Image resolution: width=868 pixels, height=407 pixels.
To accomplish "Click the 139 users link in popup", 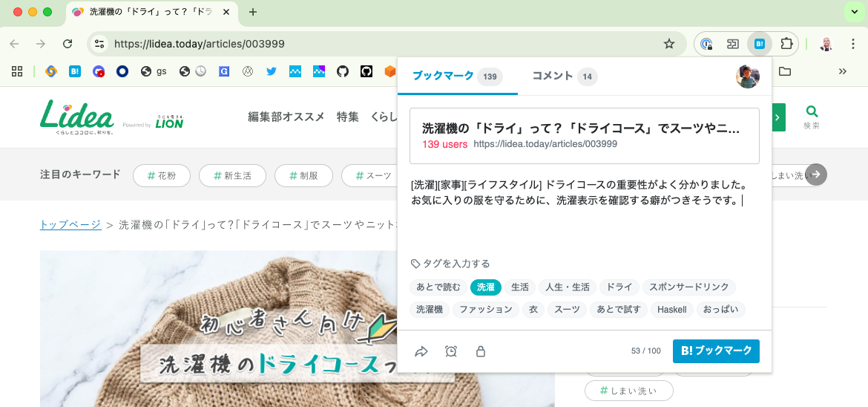I will pos(444,144).
